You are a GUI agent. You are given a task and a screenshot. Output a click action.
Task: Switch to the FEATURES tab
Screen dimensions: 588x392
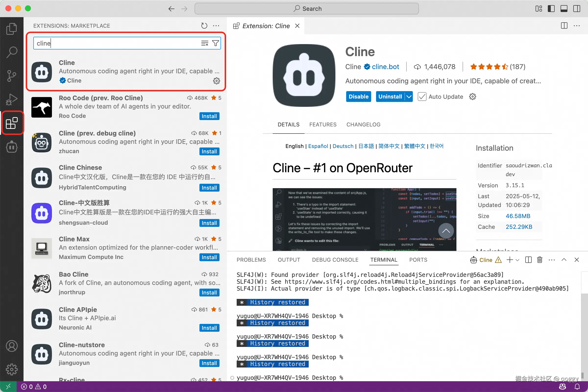point(323,124)
